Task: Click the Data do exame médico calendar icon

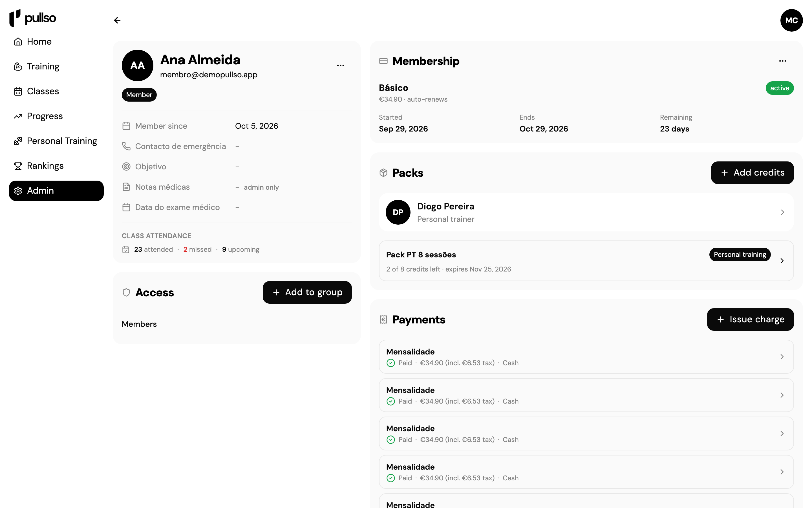Action: click(x=126, y=207)
